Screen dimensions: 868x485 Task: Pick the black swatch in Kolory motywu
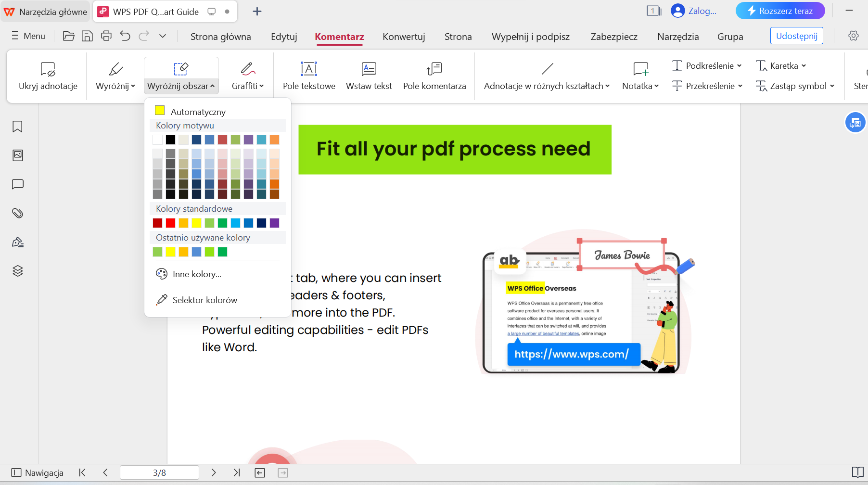(x=170, y=140)
